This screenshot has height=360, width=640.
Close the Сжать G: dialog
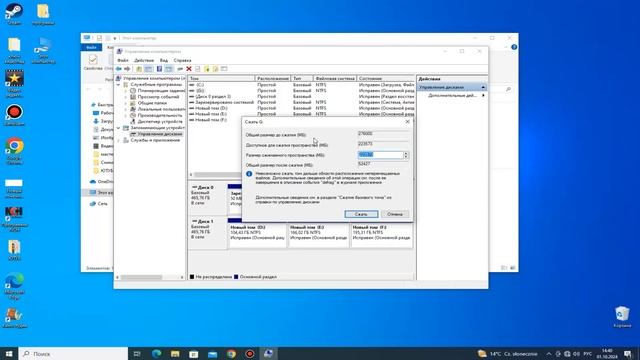tap(407, 122)
